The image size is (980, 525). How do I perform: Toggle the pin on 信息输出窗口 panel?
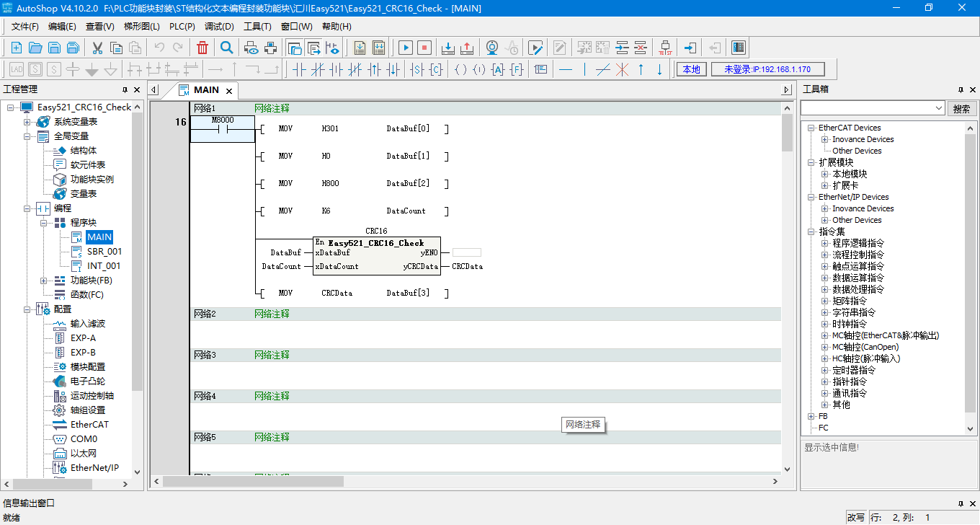tap(961, 503)
